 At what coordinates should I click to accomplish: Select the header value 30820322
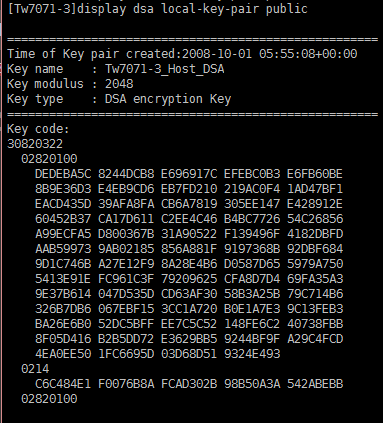35,144
